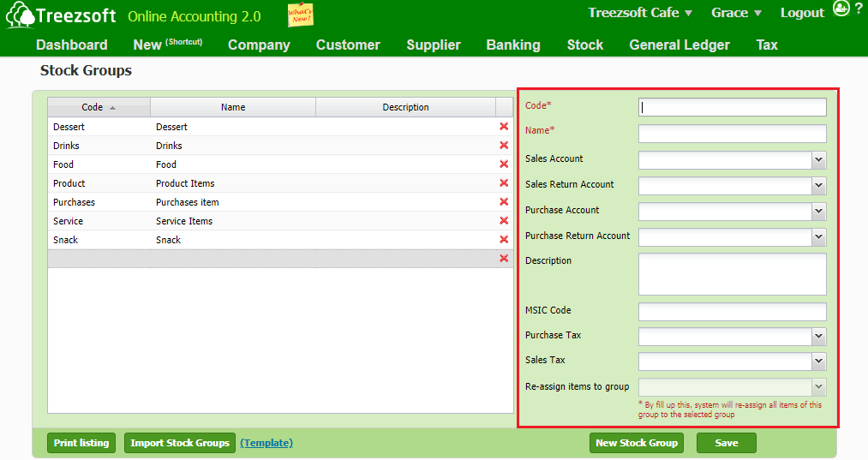Open the Stock menu

(x=584, y=45)
